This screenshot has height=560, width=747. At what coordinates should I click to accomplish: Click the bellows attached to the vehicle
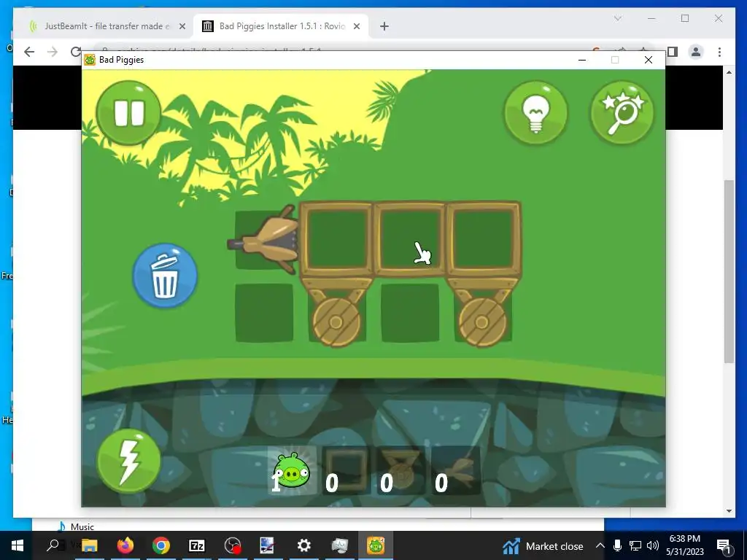click(263, 241)
